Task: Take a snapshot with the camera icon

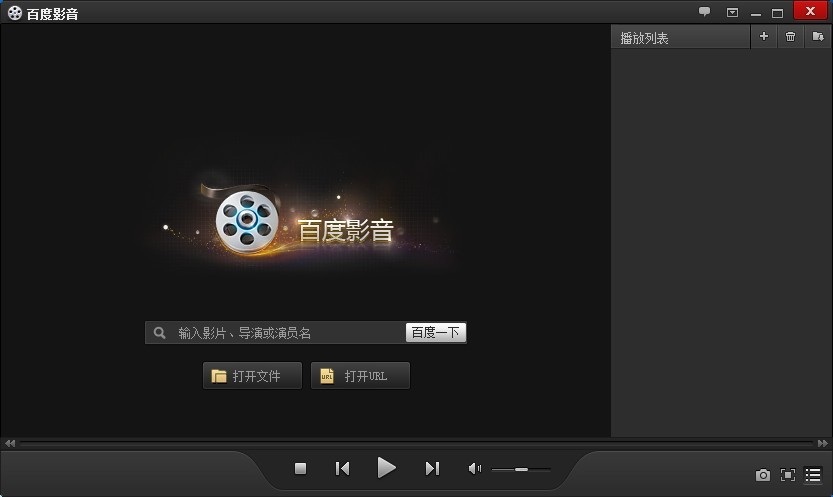Action: click(x=762, y=475)
